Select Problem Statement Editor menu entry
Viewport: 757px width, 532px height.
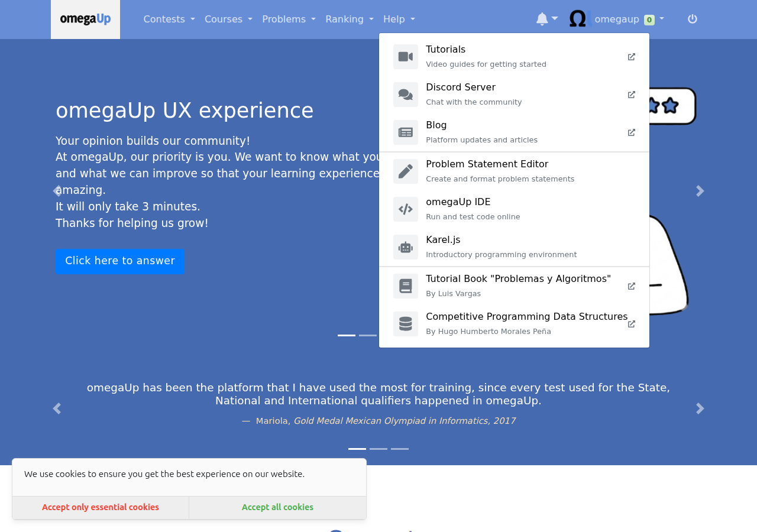pyautogui.click(x=514, y=171)
